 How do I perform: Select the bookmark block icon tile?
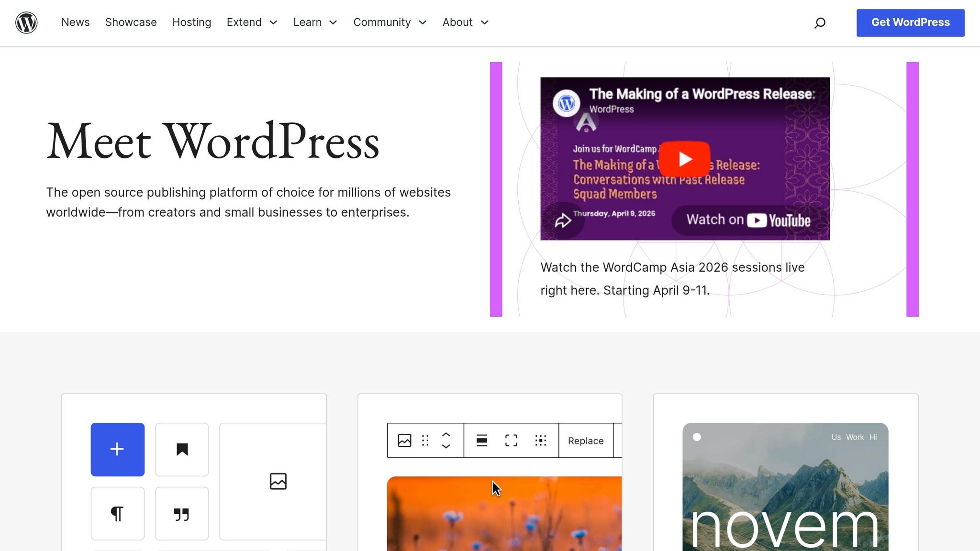pyautogui.click(x=182, y=449)
